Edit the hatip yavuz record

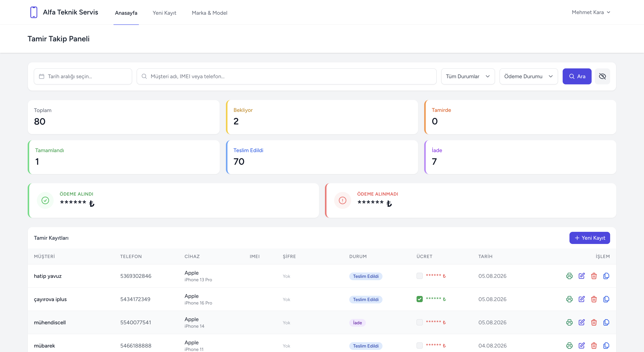coord(582,276)
